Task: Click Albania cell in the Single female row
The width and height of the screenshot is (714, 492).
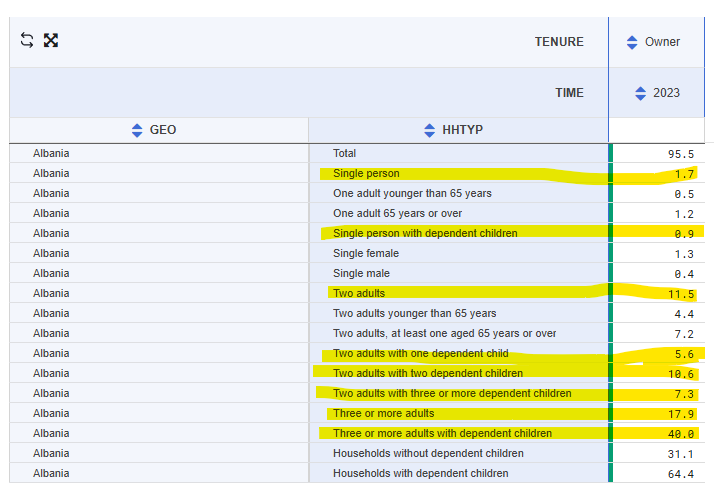Action: [51, 254]
